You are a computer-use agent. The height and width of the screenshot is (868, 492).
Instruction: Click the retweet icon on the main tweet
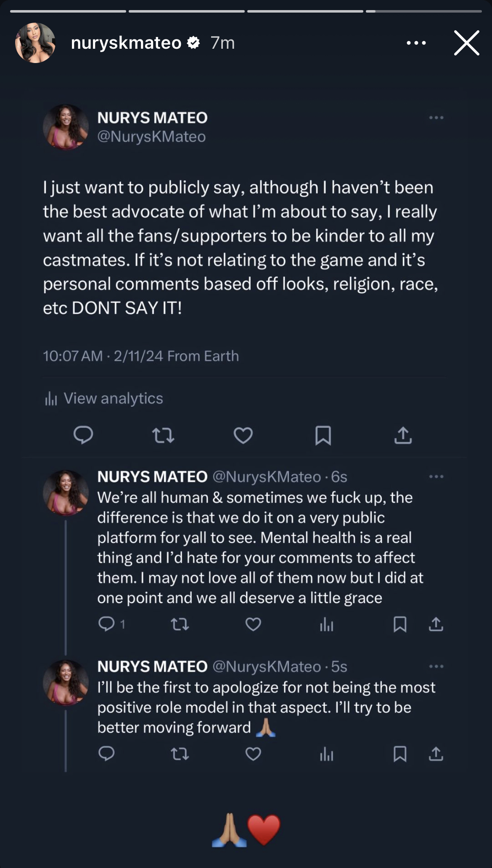click(163, 435)
